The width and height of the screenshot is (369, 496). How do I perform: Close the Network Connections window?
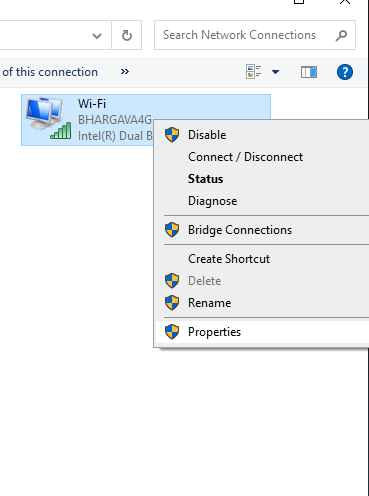(345, 2)
